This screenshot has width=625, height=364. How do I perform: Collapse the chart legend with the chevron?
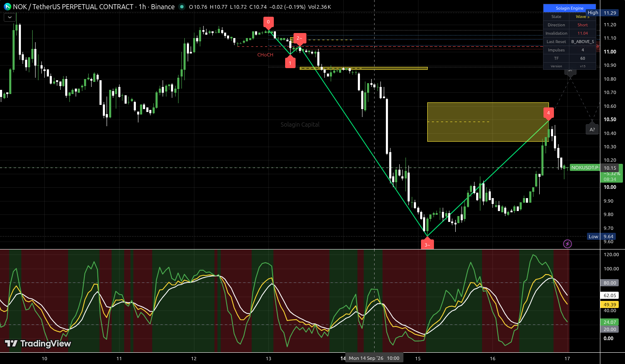tap(10, 17)
